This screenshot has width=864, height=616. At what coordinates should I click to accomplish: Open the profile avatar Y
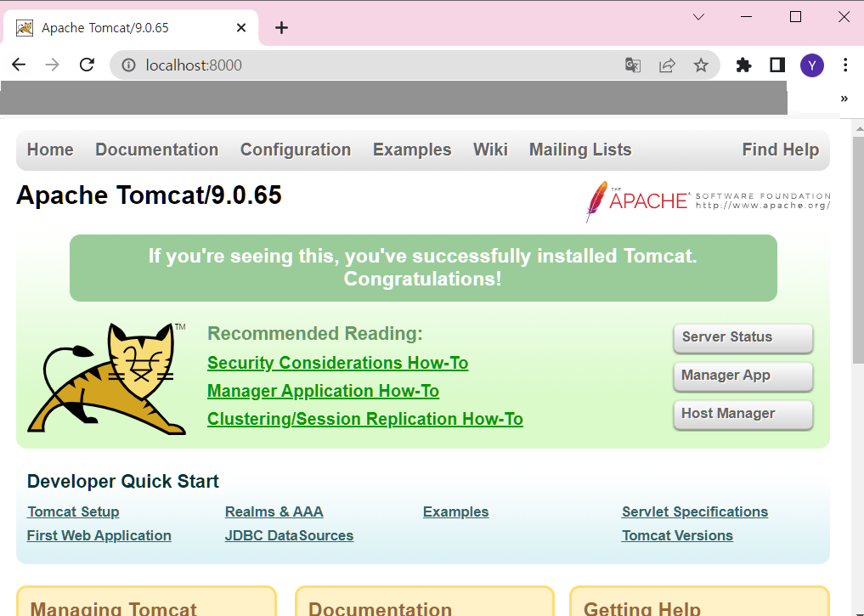point(811,65)
